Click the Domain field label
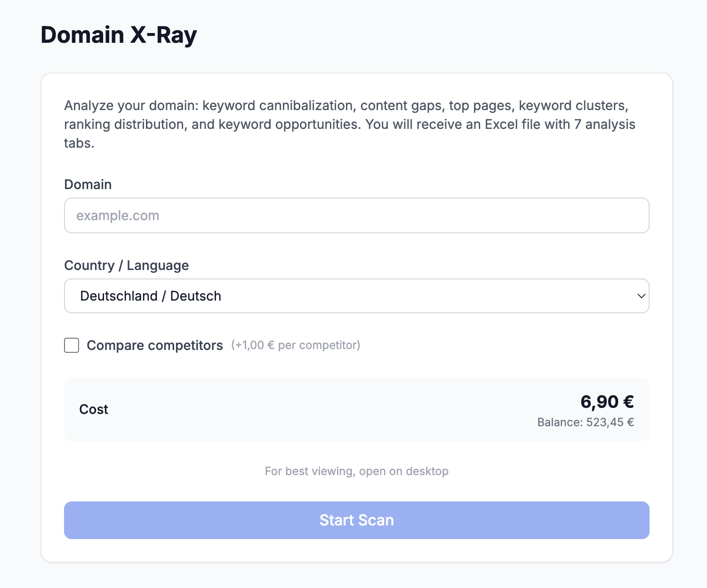 coord(88,184)
